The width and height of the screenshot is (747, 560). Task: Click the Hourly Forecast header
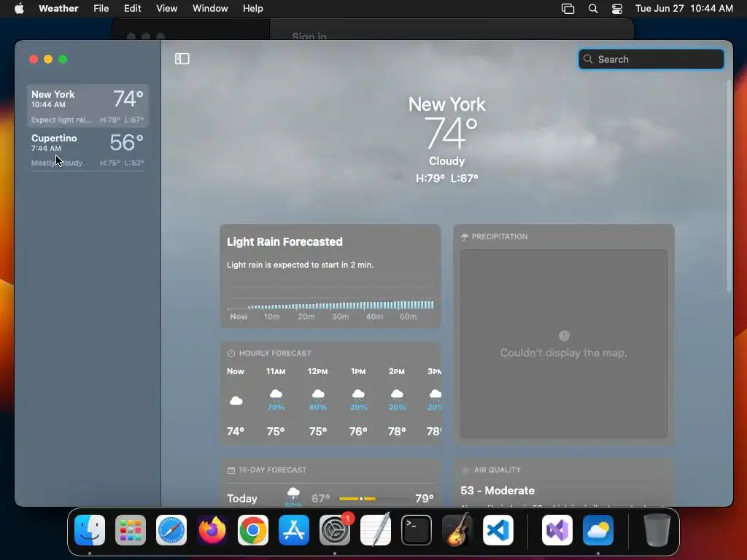(269, 354)
